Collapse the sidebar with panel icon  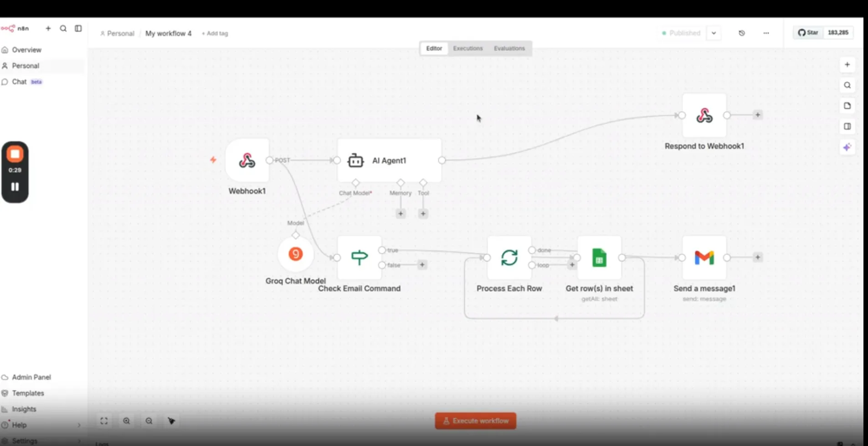[x=78, y=28]
